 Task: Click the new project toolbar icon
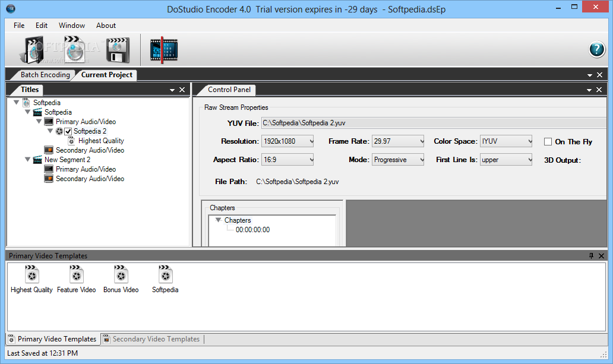(32, 50)
